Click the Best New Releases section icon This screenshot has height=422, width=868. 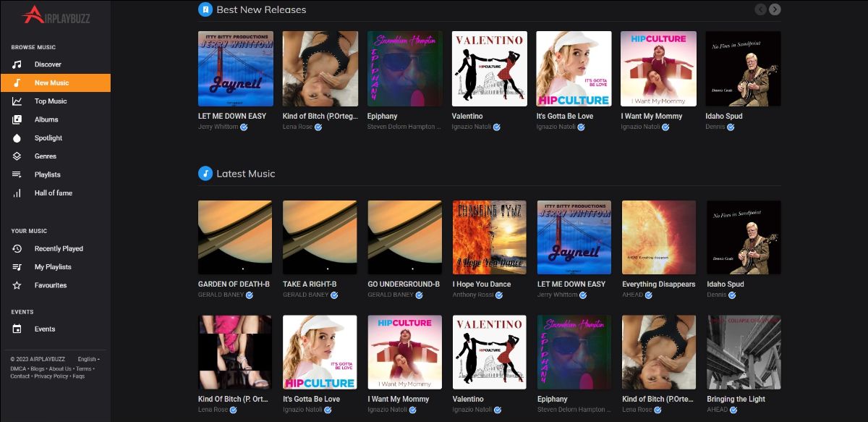click(x=205, y=9)
